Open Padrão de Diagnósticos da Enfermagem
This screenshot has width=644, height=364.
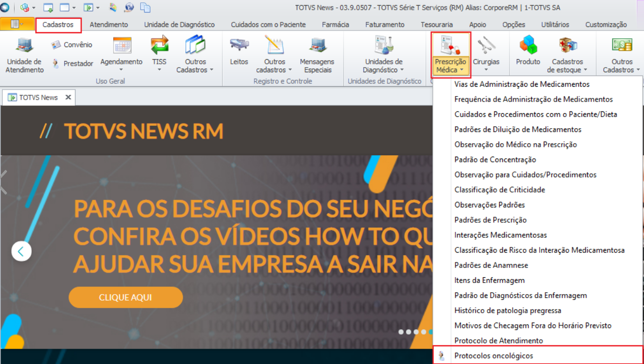538,295
